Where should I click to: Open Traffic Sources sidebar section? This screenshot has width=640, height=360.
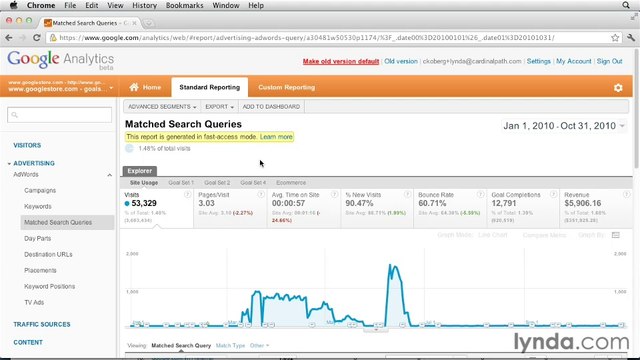coord(42,324)
